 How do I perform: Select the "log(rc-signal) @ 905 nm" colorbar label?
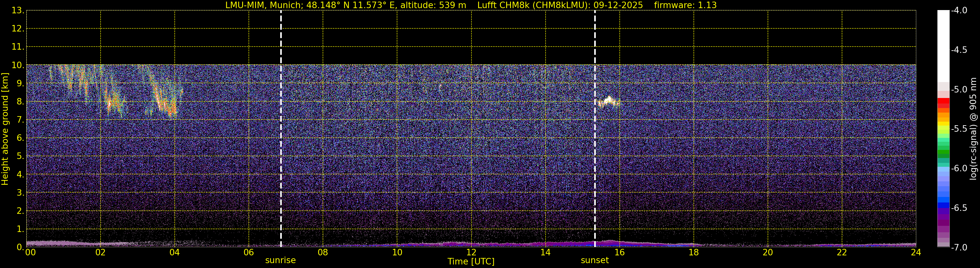973,129
